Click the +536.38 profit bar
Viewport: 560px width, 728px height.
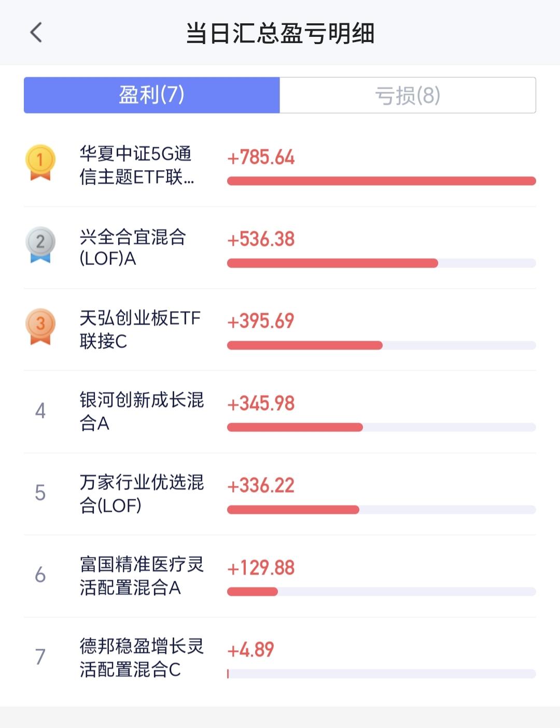pos(332,263)
